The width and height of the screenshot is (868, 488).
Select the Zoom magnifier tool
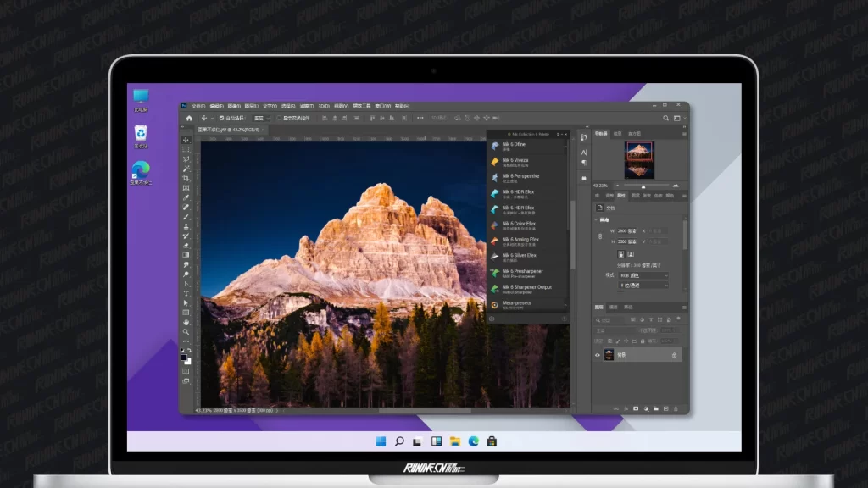pyautogui.click(x=186, y=331)
